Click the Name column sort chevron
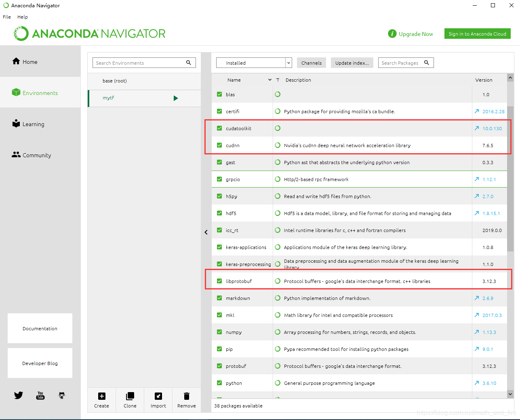The width and height of the screenshot is (520, 420). [x=270, y=80]
